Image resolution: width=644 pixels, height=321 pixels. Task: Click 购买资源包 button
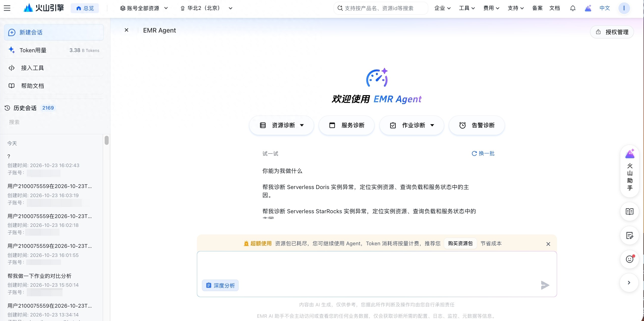click(460, 244)
